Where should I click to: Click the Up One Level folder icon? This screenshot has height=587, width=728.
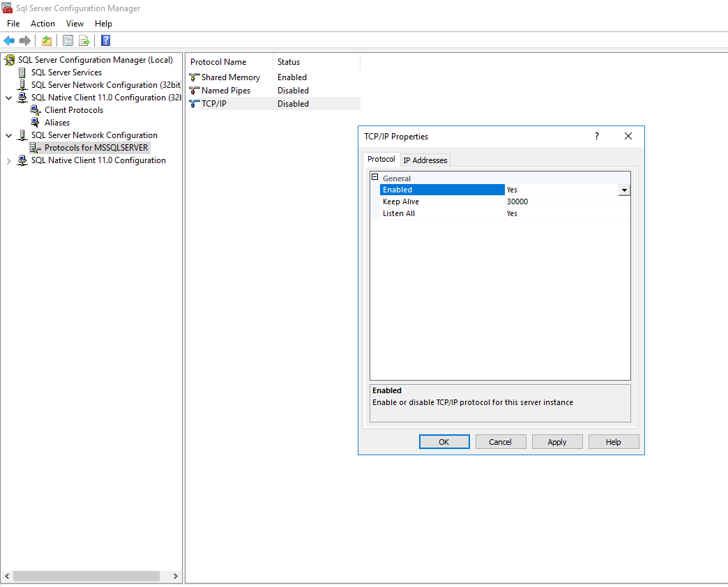click(x=47, y=40)
